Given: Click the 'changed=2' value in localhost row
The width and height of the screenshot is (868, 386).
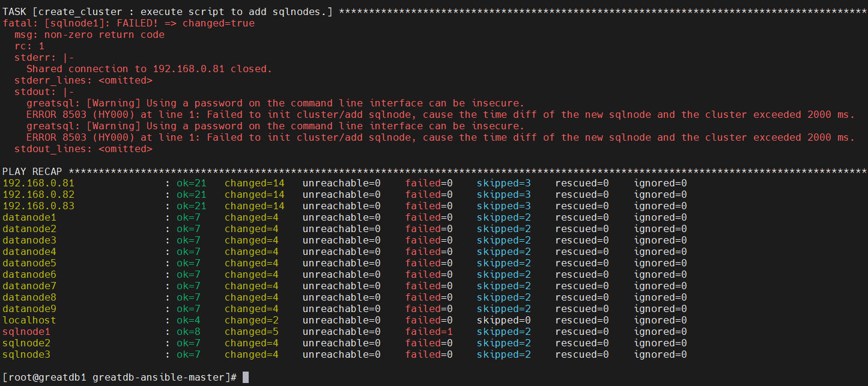Looking at the screenshot, I should [x=252, y=320].
